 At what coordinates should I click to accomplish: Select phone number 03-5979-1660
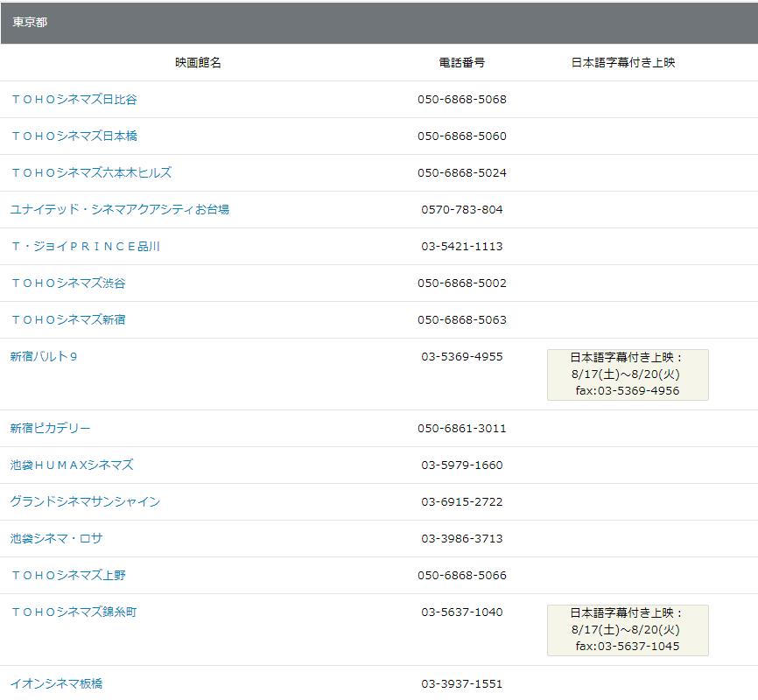tap(461, 465)
